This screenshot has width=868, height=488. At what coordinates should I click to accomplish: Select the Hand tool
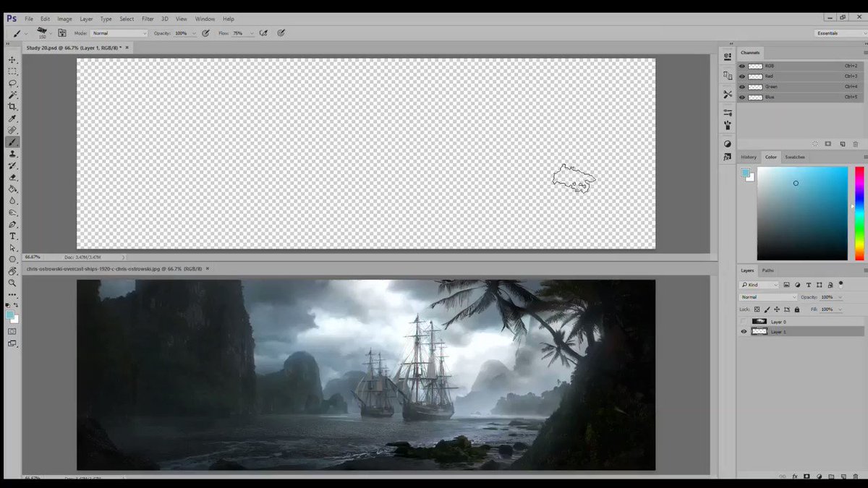tap(12, 271)
